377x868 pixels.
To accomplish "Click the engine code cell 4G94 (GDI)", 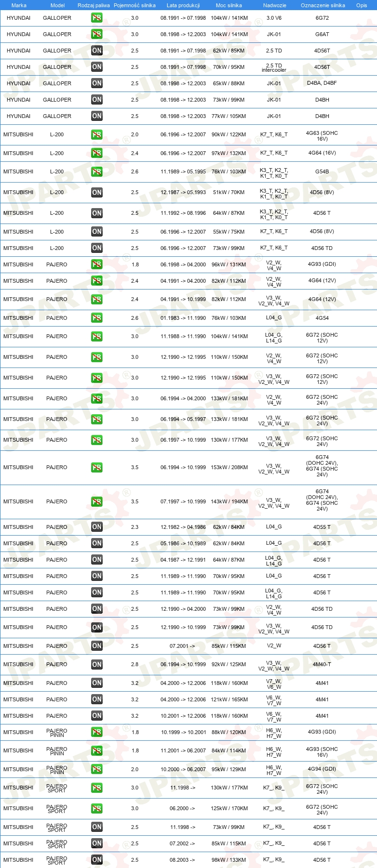I will click(x=322, y=769).
